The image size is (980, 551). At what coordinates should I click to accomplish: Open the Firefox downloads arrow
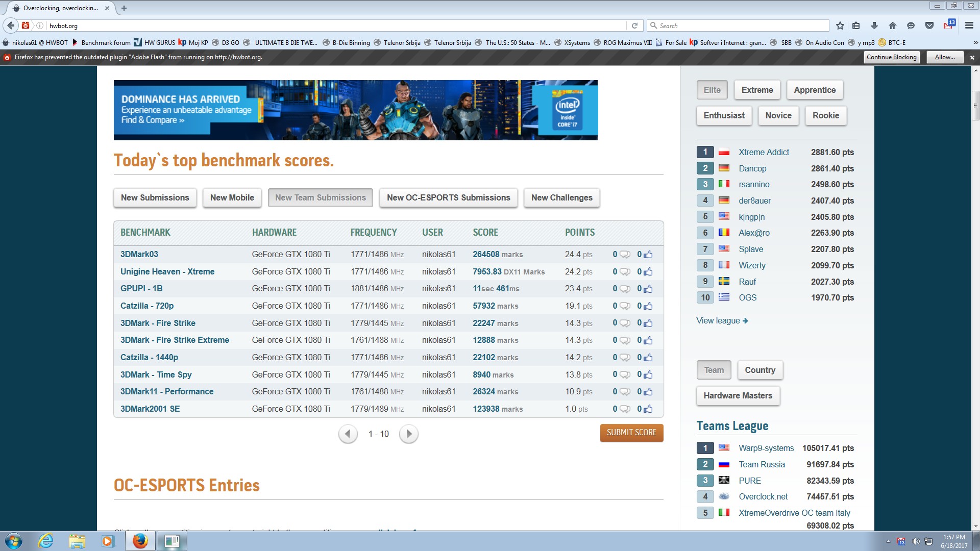(x=874, y=26)
